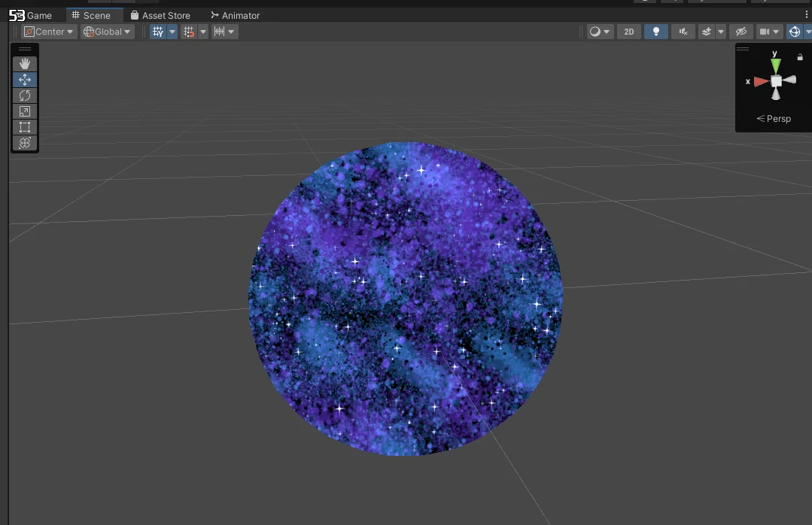Activate the Rotate tool
The width and height of the screenshot is (812, 525).
(x=24, y=96)
